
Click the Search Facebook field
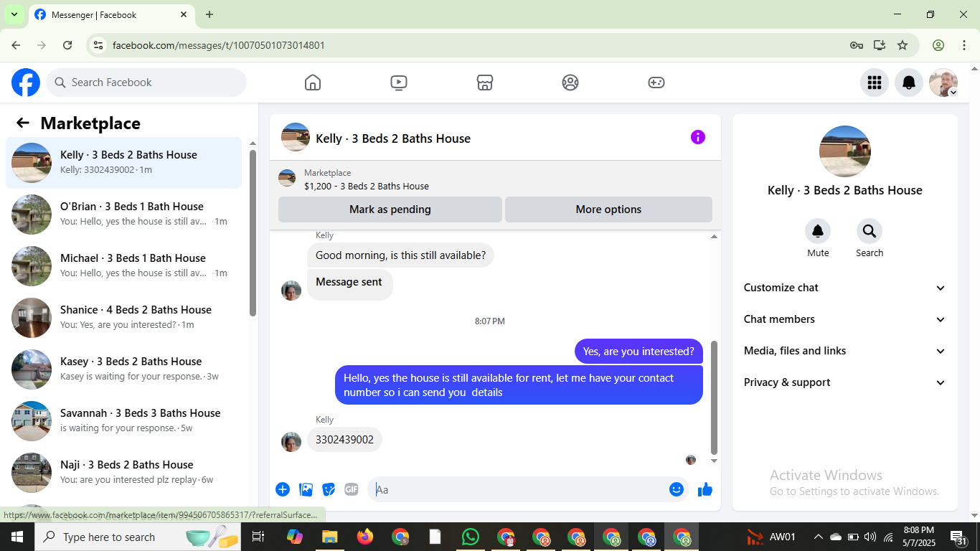pyautogui.click(x=146, y=83)
